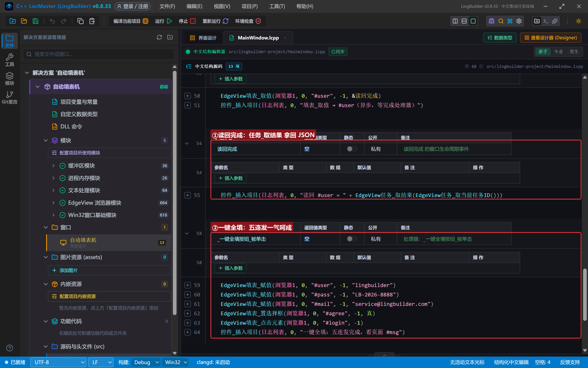Open the terminal prompt icon

(546, 21)
